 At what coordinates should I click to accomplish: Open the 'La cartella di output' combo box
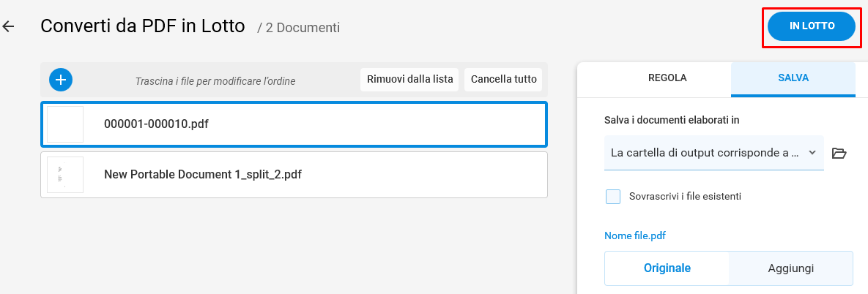714,153
